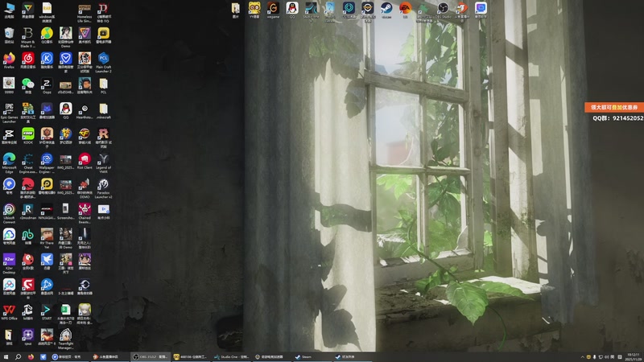Open Firefox desktop shortcut
This screenshot has height=362, width=644.
[x=9, y=61]
